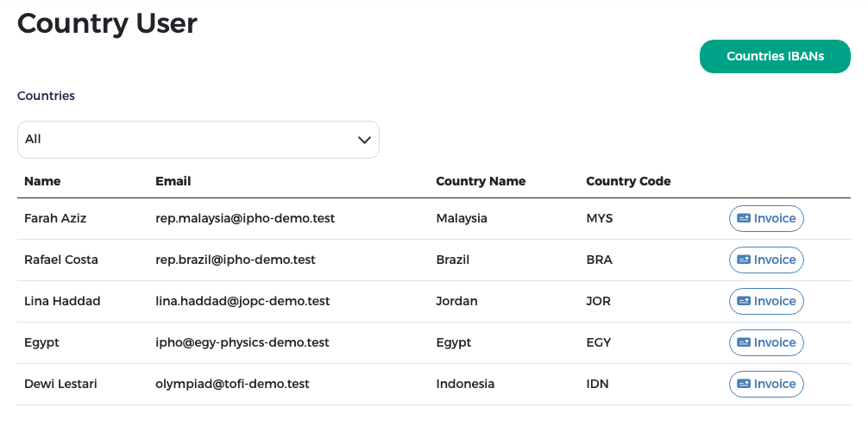Click the name Farah Aziz
Screen dimensions: 868x426
[55, 218]
